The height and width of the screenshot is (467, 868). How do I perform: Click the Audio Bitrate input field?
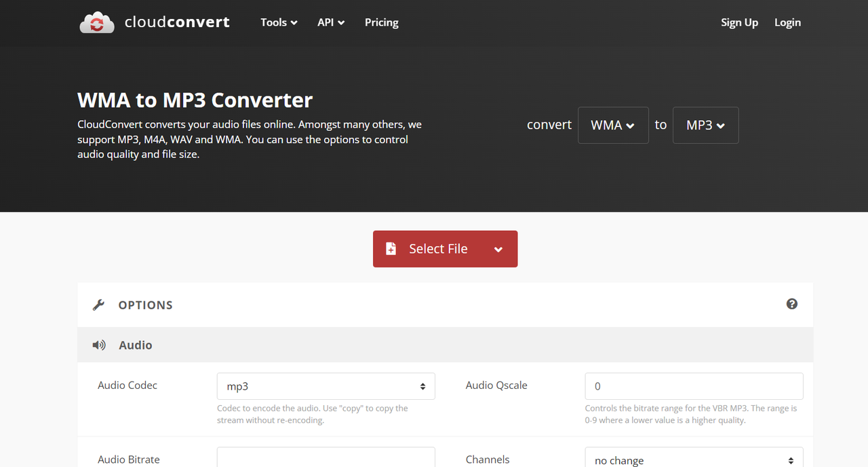(325, 457)
